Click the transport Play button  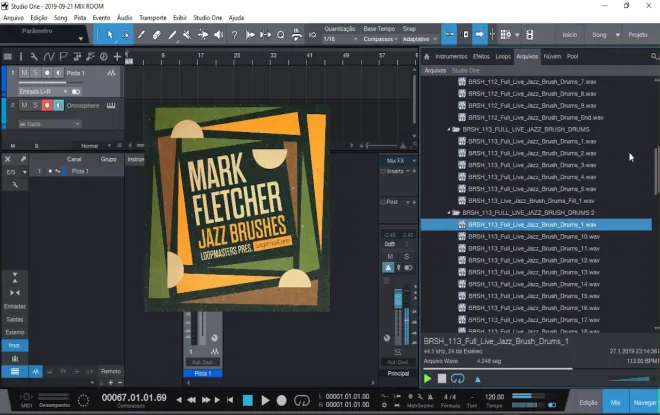click(265, 400)
